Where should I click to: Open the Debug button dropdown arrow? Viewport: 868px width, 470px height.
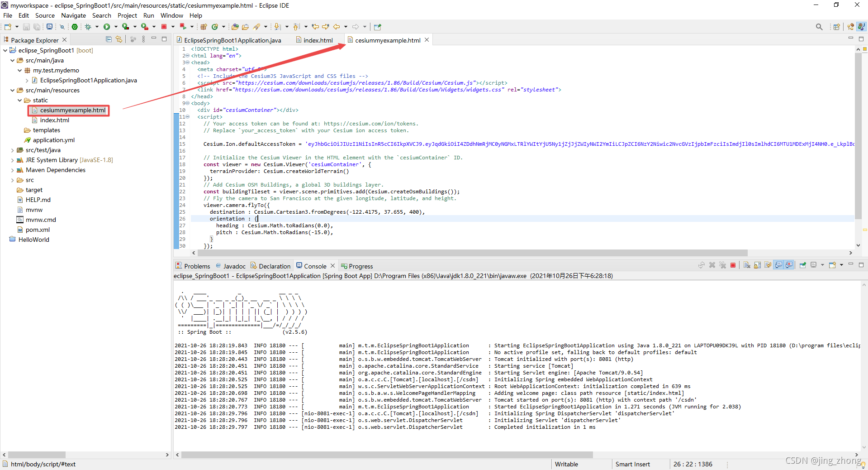[97, 27]
